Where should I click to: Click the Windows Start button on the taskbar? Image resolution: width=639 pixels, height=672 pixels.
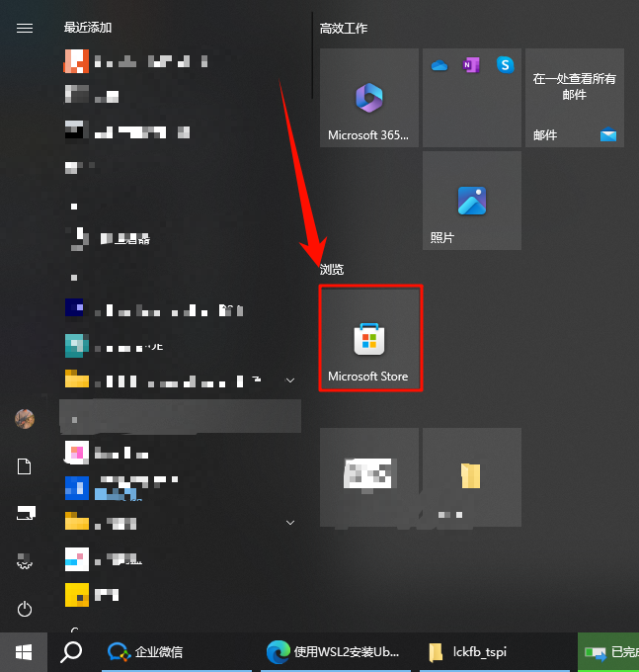(24, 652)
